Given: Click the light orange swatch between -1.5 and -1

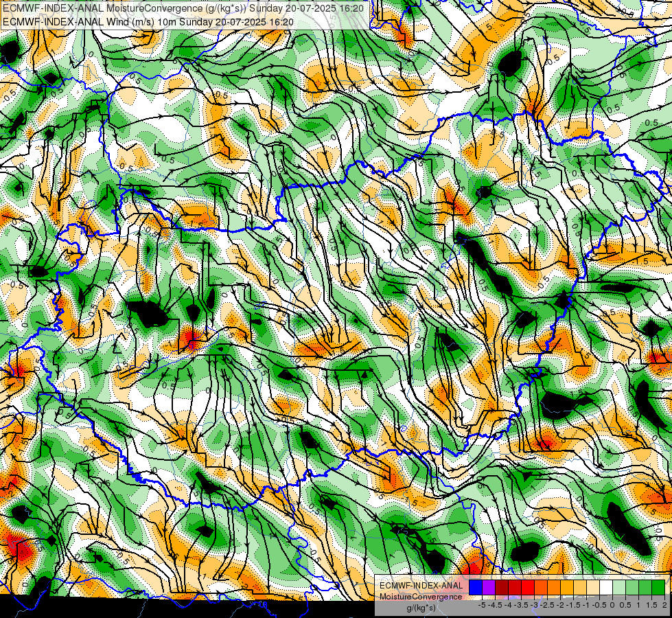Looking at the screenshot, I should pyautogui.click(x=580, y=587).
